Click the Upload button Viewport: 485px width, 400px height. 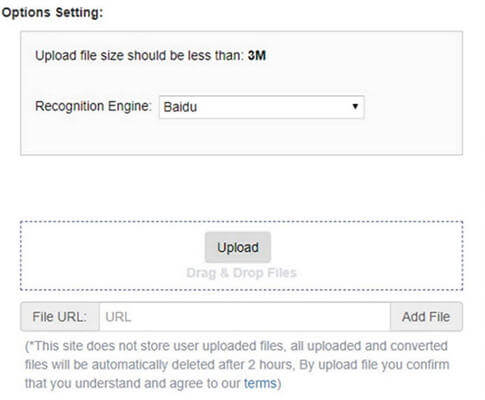coord(238,247)
